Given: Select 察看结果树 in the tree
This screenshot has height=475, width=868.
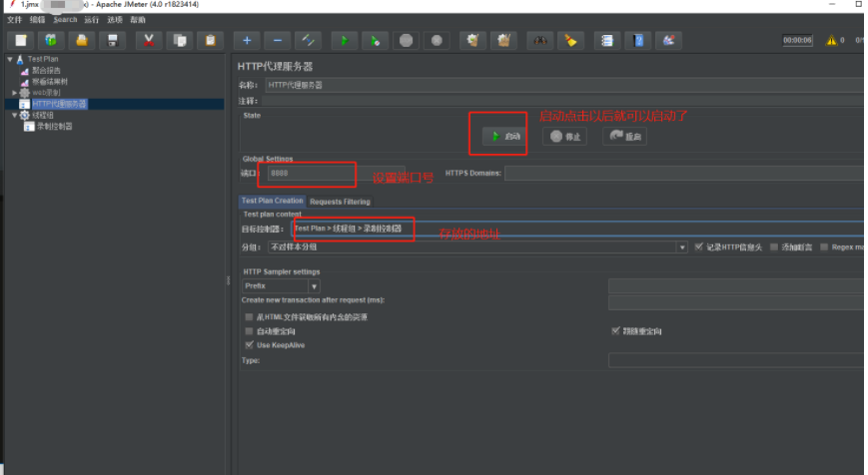Looking at the screenshot, I should click(x=50, y=82).
